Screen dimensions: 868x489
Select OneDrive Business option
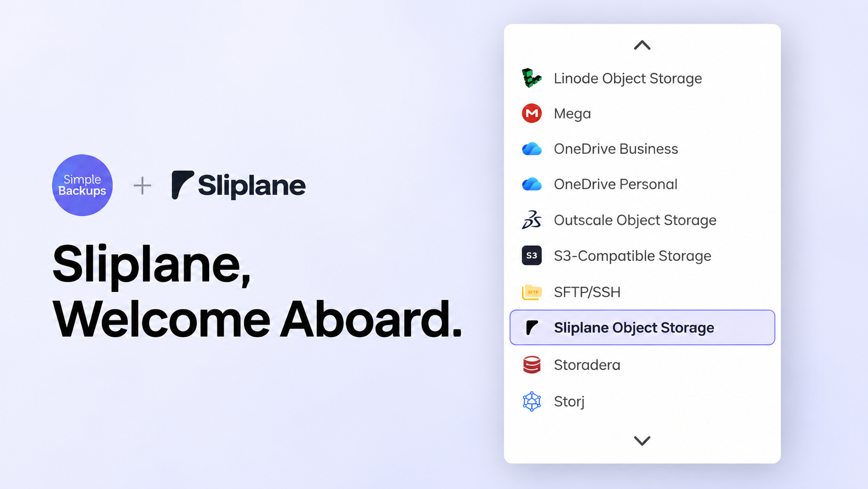(642, 149)
